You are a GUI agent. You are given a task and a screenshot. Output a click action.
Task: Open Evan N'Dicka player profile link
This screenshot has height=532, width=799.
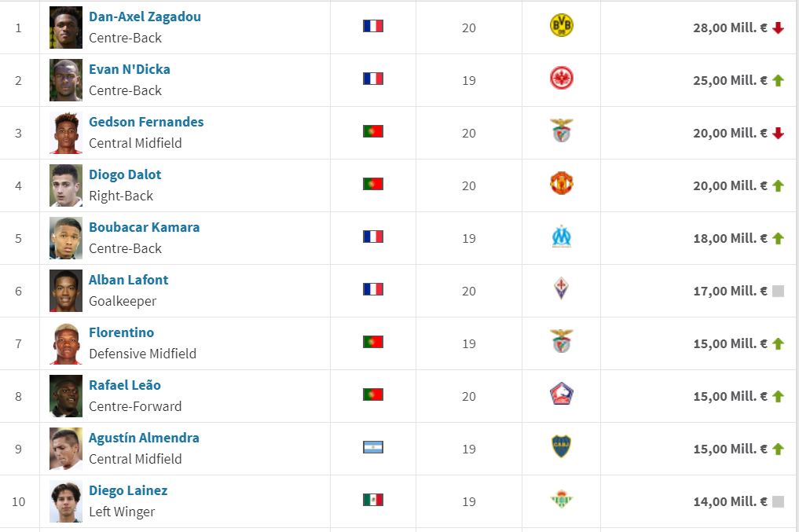[x=129, y=69]
